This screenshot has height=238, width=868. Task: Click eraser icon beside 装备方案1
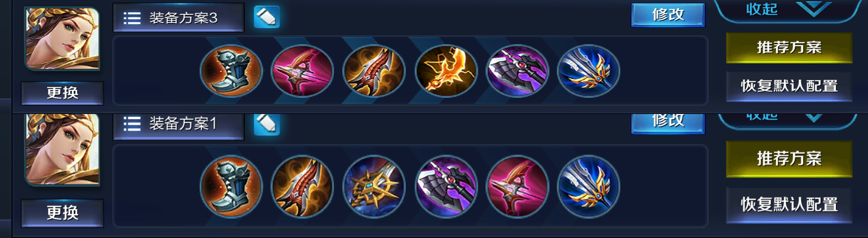[267, 124]
